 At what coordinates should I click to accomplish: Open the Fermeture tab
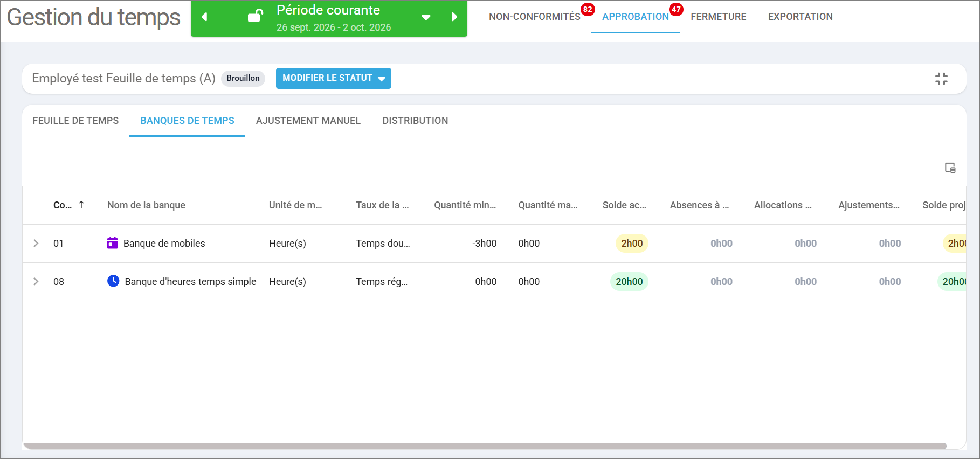point(718,17)
